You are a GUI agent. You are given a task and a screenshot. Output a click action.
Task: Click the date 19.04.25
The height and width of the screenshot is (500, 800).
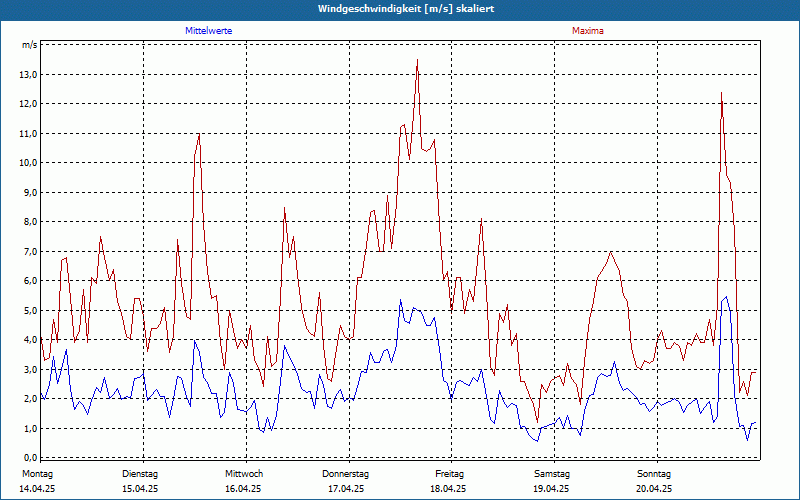[x=551, y=489]
